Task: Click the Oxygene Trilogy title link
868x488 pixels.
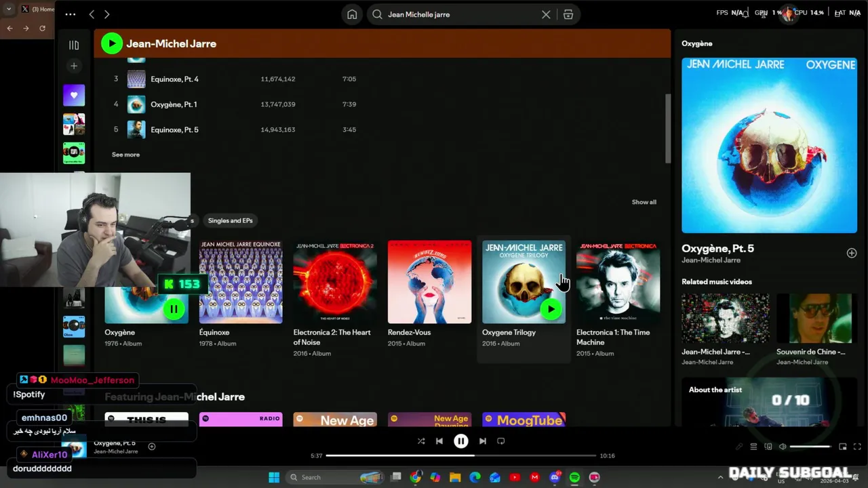Action: click(509, 332)
